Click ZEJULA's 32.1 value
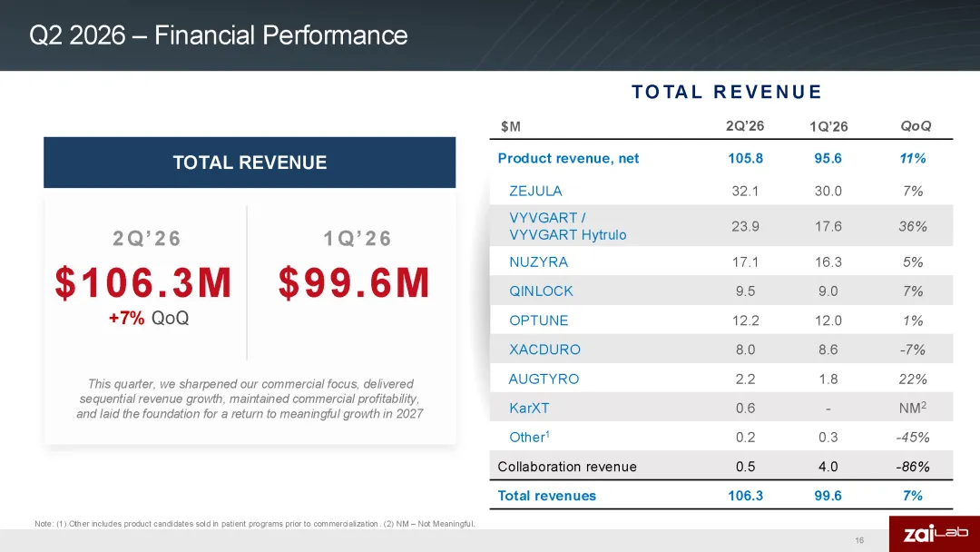980x552 pixels. pyautogui.click(x=745, y=191)
